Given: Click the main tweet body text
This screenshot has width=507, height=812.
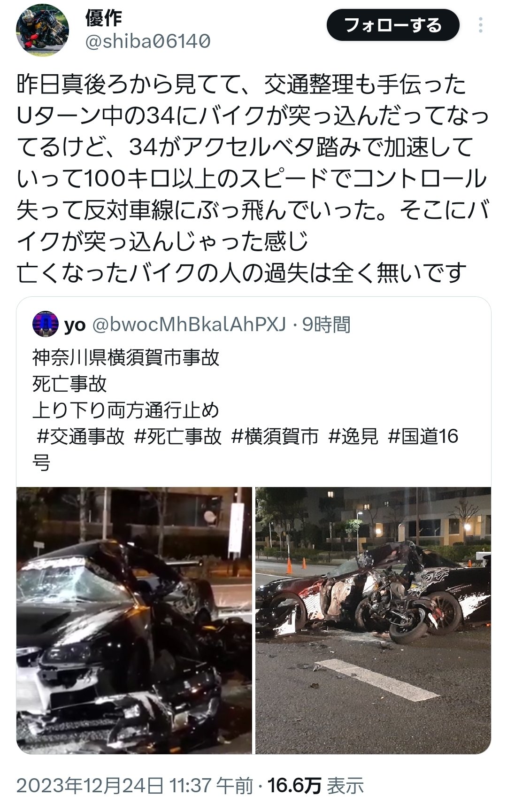Looking at the screenshot, I should pos(253,179).
